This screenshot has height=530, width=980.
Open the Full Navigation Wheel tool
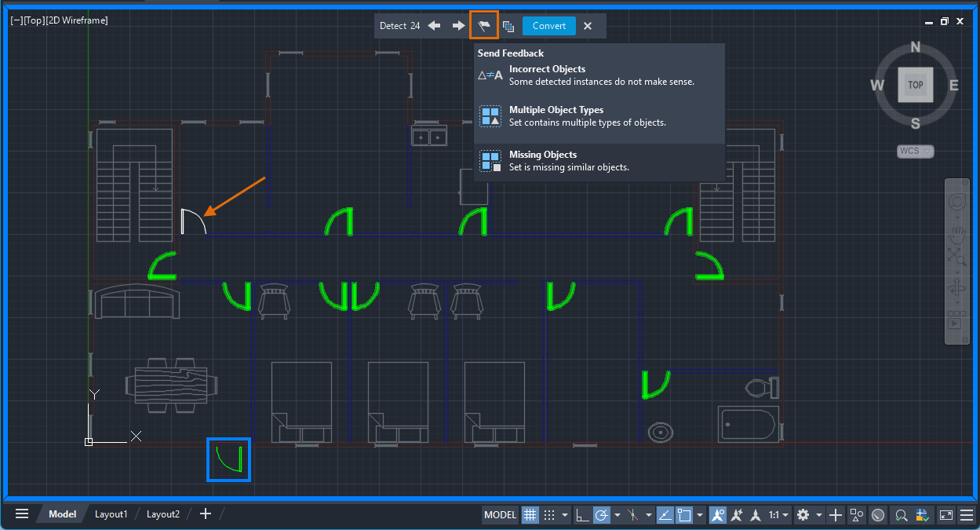click(x=956, y=203)
